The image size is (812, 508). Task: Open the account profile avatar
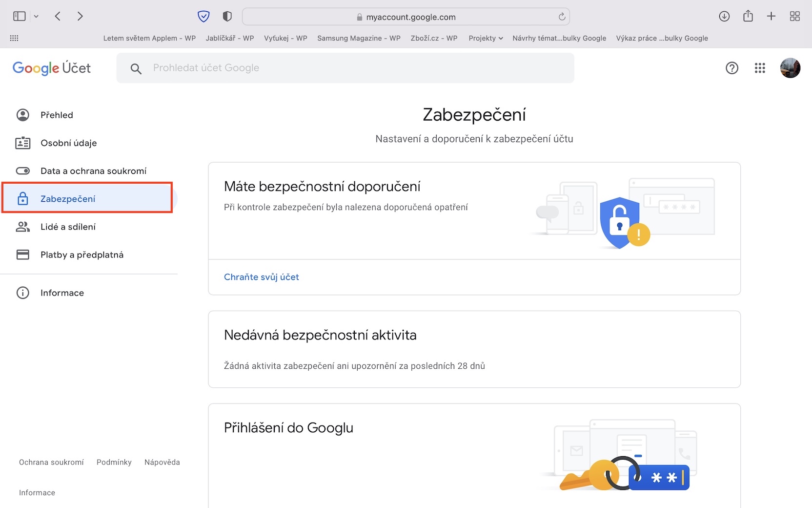pos(790,68)
